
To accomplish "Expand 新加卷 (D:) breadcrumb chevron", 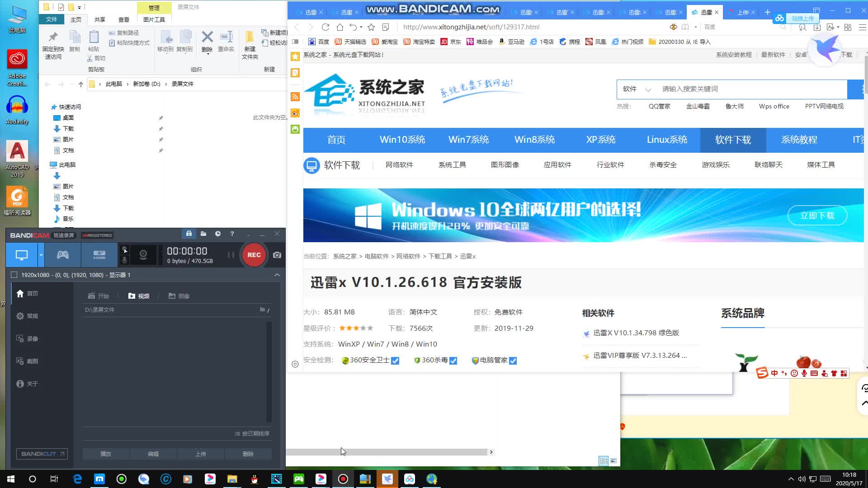I will 166,84.
